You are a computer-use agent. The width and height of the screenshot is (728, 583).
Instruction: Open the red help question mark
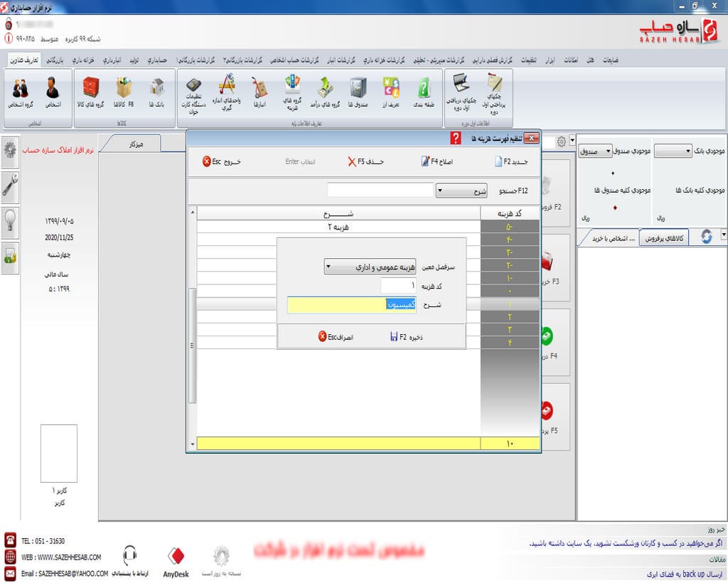[456, 139]
